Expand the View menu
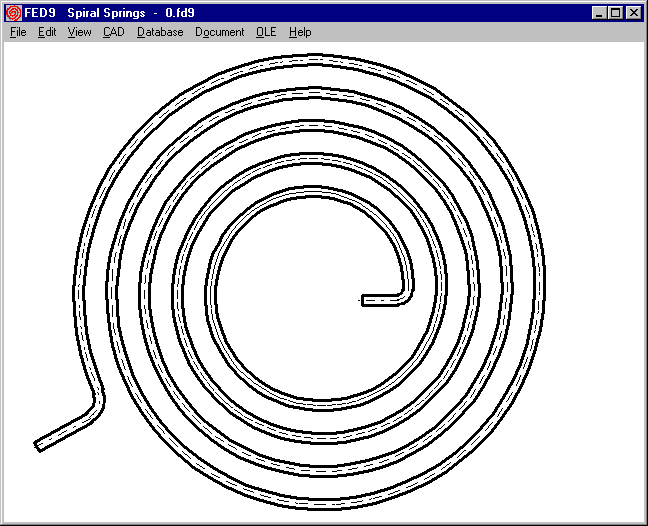Viewport: 648px width, 526px height. coord(79,32)
